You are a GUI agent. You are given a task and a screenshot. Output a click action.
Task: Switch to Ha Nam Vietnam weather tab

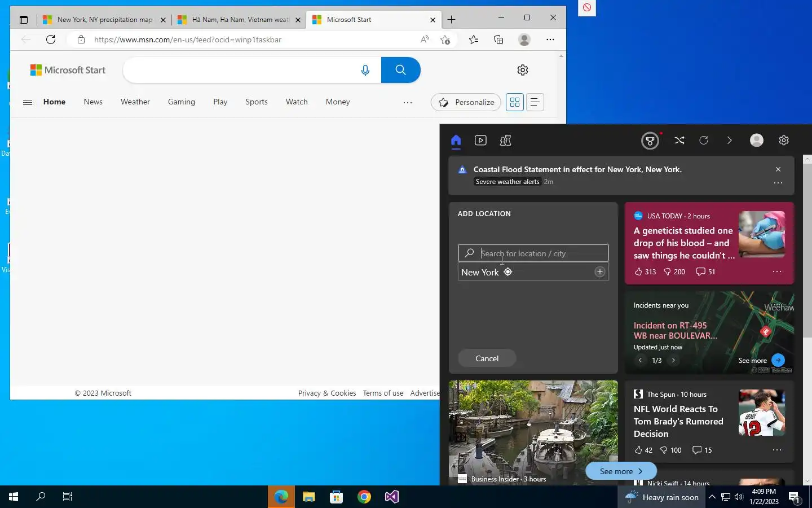pyautogui.click(x=240, y=19)
